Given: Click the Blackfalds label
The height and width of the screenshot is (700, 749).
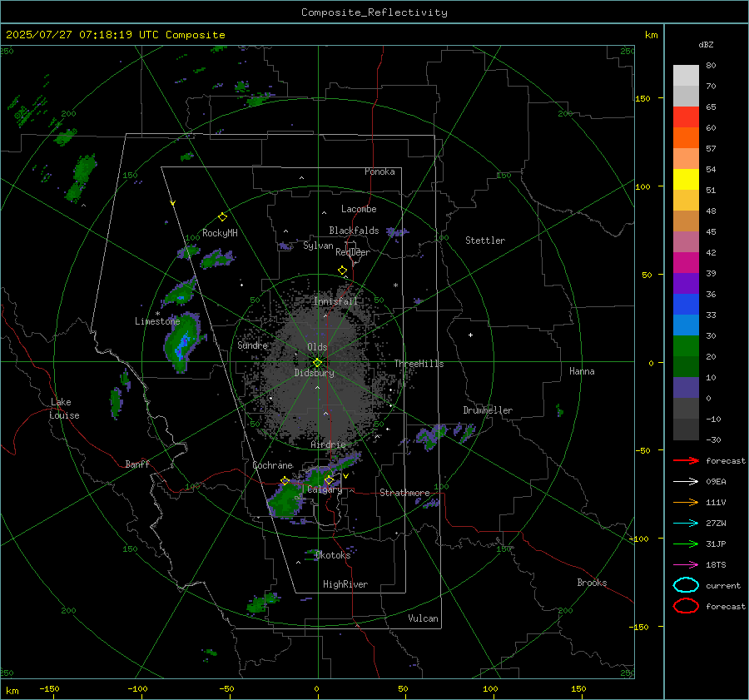Looking at the screenshot, I should 354,231.
